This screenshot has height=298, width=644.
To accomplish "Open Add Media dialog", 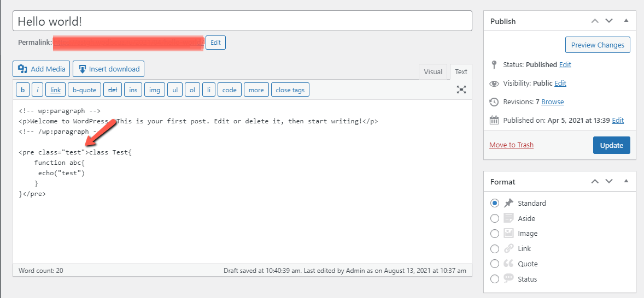I will coord(42,69).
